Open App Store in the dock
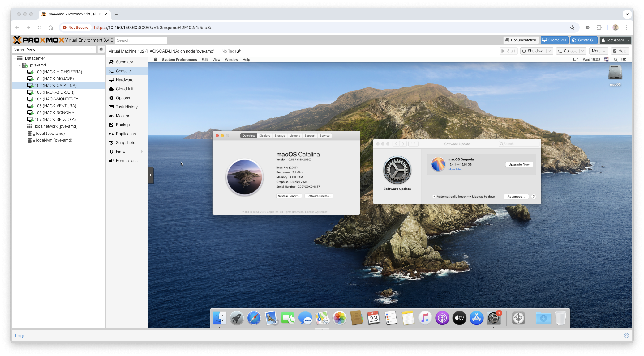Screen dimensions: 644x356 [x=476, y=318]
